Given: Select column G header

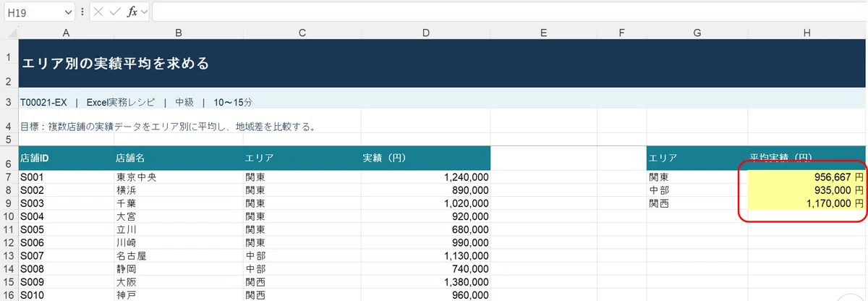Looking at the screenshot, I should (x=697, y=33).
